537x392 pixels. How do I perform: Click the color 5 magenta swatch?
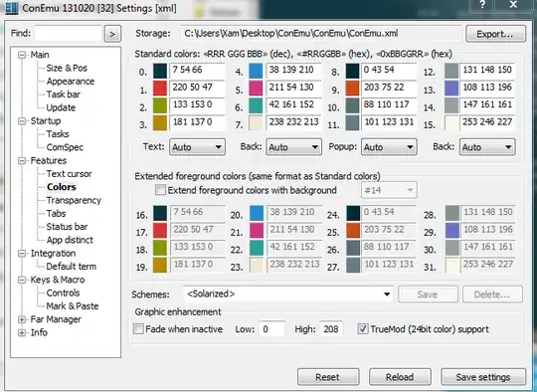[257, 89]
